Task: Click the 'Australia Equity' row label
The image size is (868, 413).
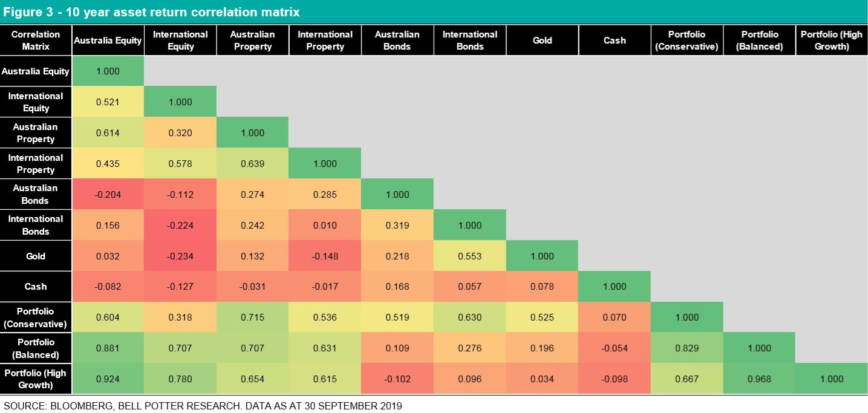Action: pos(36,71)
